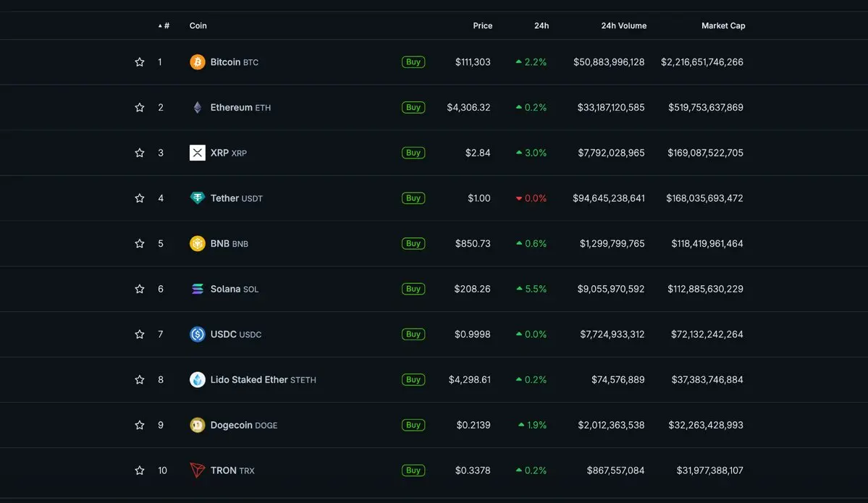Open the BNB coin name link
The image size is (868, 503).
click(x=229, y=243)
